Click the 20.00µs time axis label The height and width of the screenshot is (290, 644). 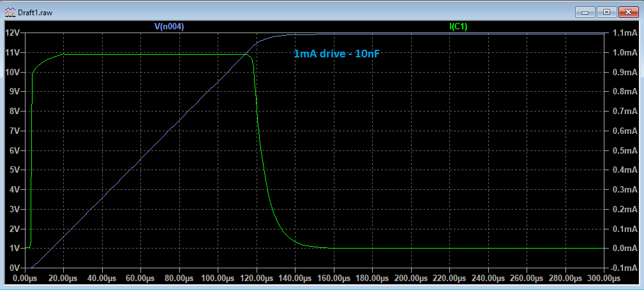(x=64, y=279)
